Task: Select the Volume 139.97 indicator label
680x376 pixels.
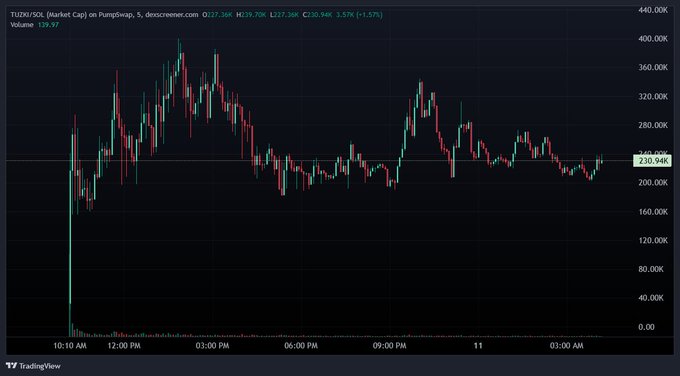Action: pos(35,25)
